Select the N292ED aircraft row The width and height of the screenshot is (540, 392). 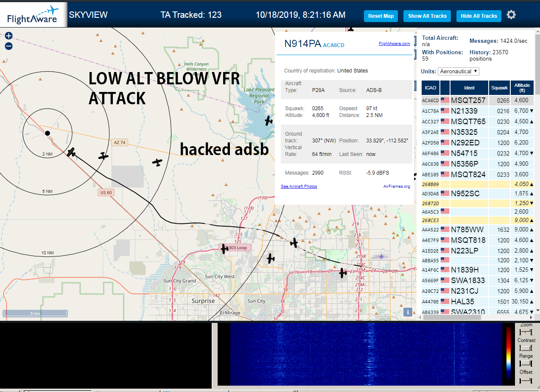click(478, 143)
